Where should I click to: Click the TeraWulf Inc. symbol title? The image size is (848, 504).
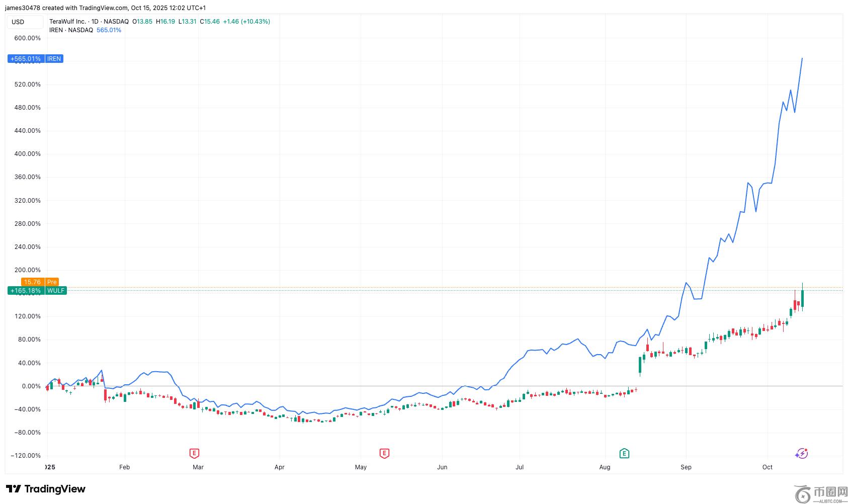tap(68, 22)
